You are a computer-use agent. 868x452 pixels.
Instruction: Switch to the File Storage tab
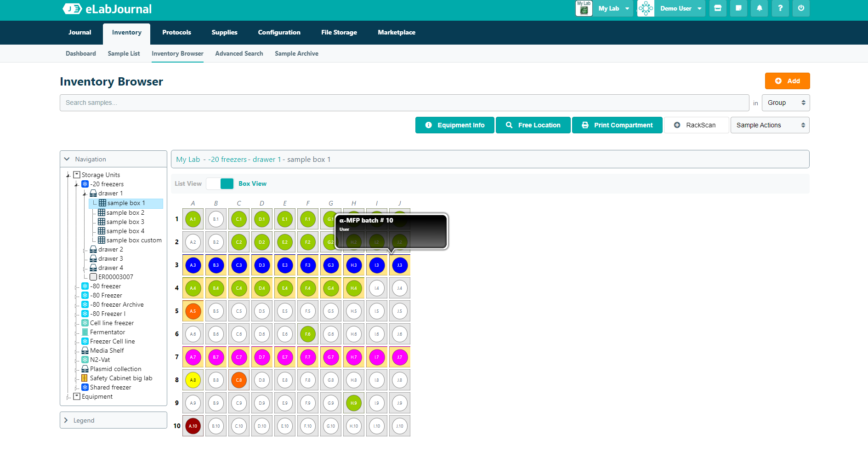[x=339, y=32]
